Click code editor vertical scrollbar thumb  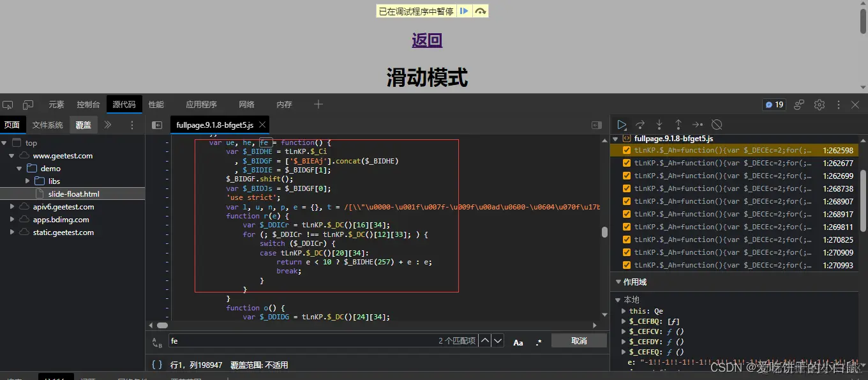pos(604,232)
